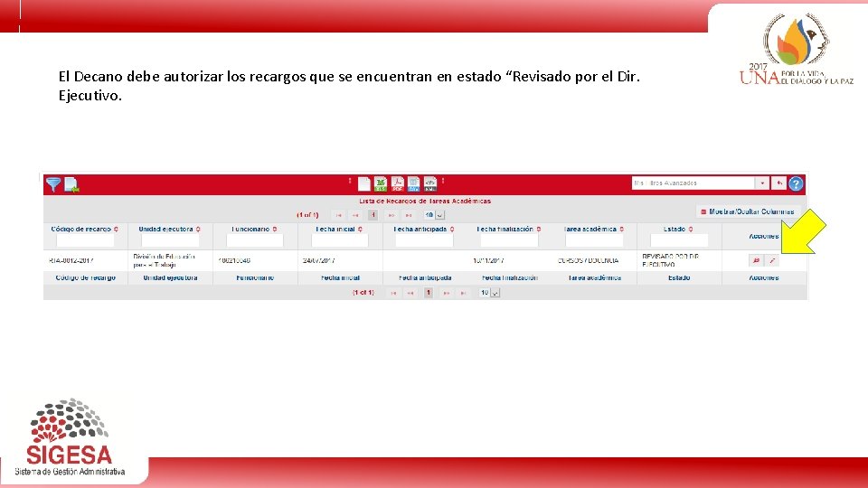Sort by Fecha inicial column

pos(360,229)
